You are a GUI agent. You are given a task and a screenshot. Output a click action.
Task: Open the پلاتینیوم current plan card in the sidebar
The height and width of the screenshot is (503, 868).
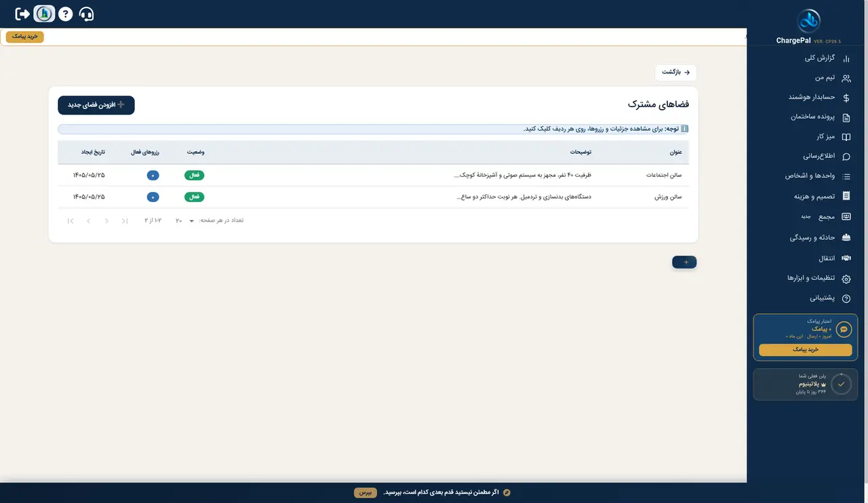805,384
